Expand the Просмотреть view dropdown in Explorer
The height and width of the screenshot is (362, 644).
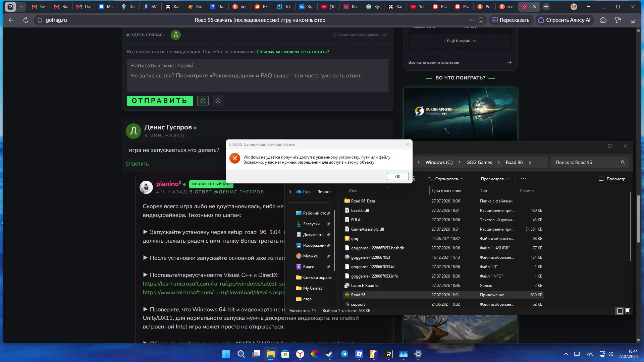(x=491, y=179)
